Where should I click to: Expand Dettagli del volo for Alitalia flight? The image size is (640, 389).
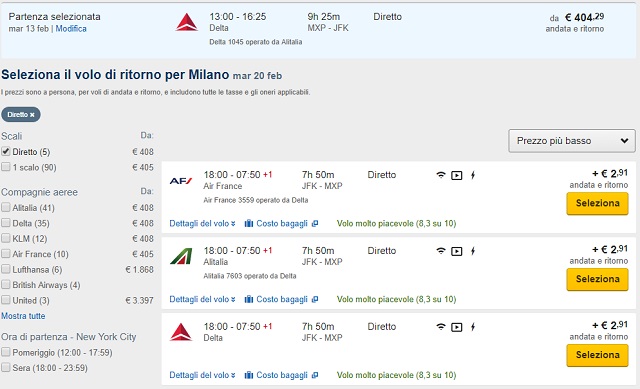click(202, 299)
